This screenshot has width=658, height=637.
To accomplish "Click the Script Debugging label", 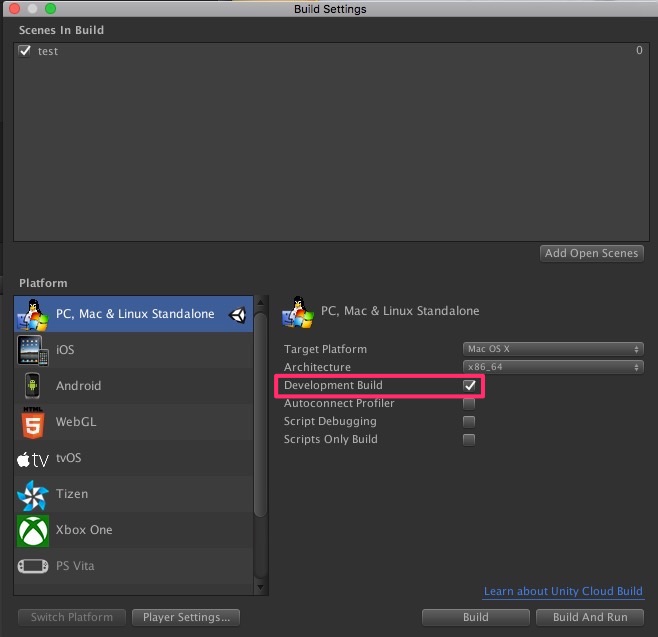I will (x=330, y=421).
